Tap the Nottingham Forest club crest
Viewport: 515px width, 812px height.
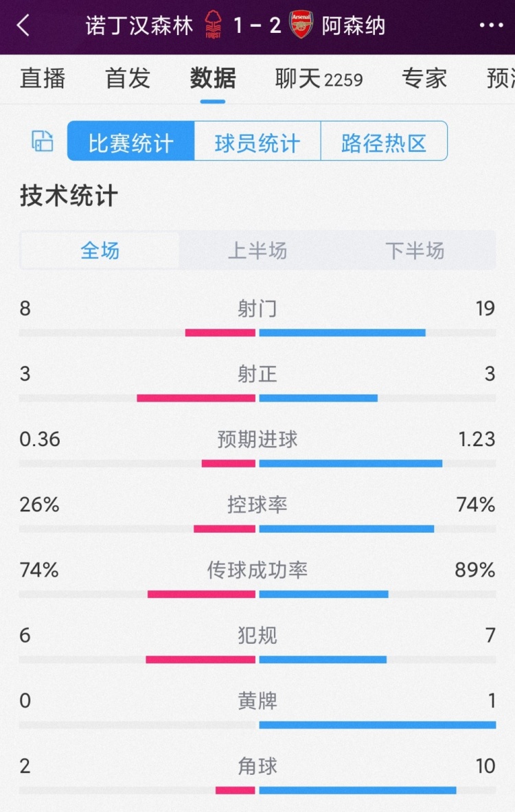click(x=214, y=25)
